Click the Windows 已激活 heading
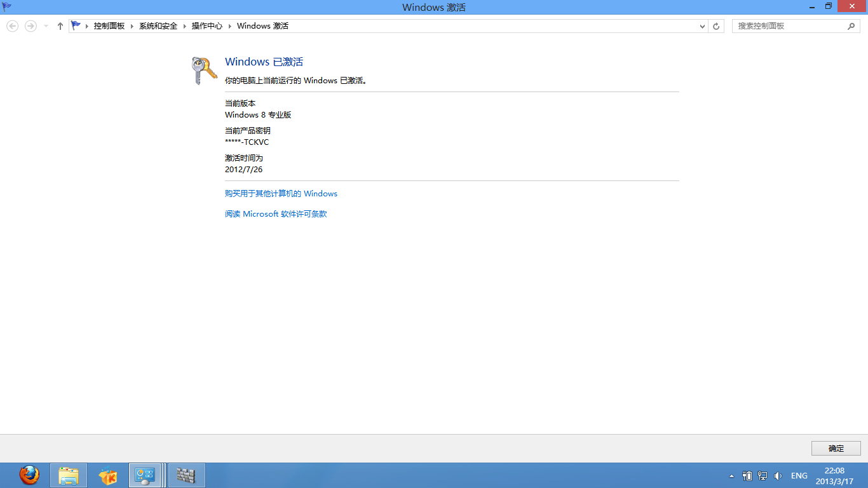 [x=264, y=62]
